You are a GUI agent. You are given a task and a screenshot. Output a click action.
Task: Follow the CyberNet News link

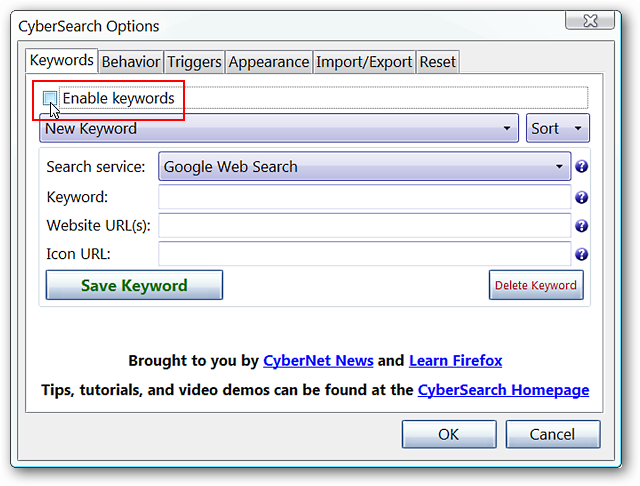click(318, 361)
